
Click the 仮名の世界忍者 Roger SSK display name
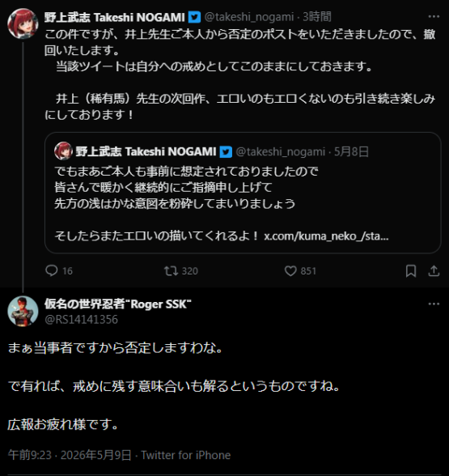click(118, 304)
